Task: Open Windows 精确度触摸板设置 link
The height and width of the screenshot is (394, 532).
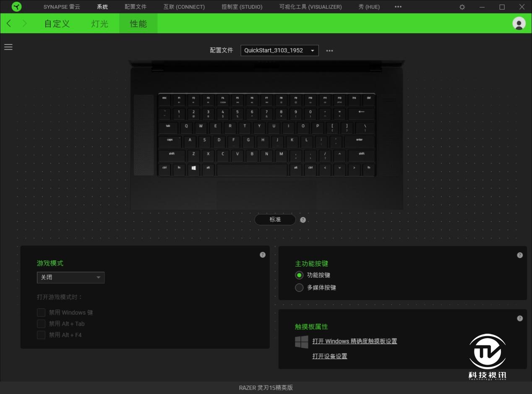Action: click(x=355, y=341)
